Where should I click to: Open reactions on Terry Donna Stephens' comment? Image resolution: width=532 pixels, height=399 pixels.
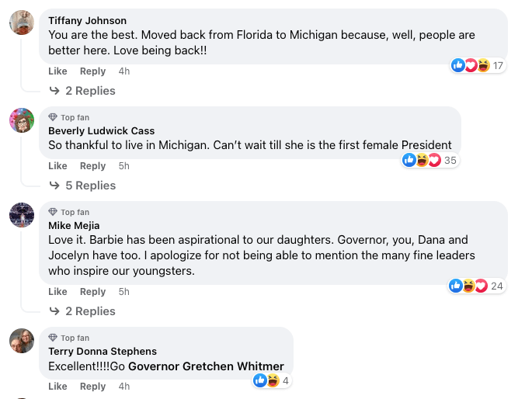click(x=272, y=380)
